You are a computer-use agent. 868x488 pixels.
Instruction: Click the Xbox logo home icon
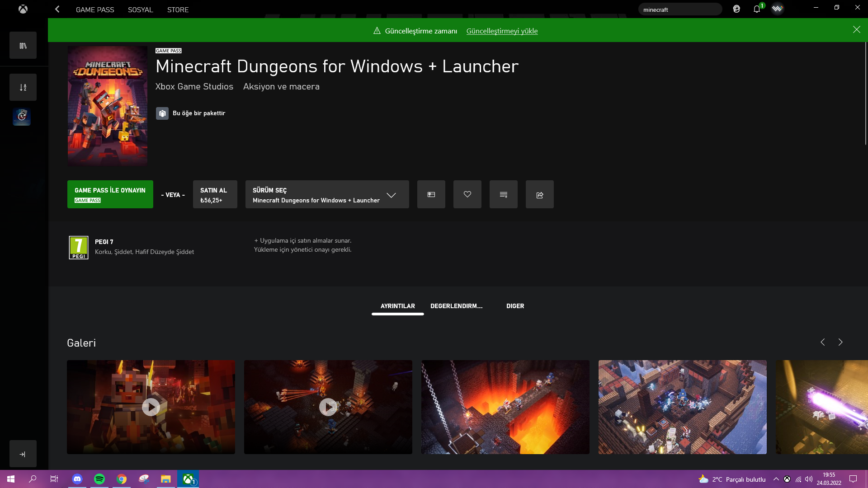[x=23, y=9]
